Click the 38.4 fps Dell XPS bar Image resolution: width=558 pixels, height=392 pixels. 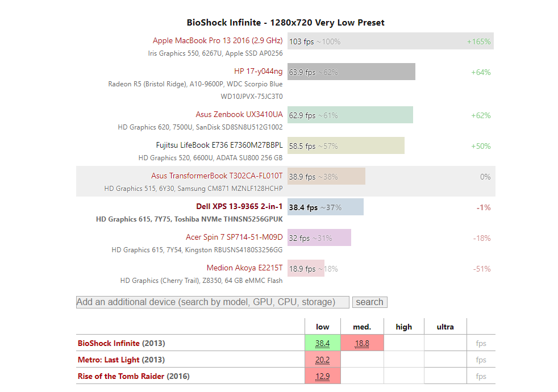[326, 207]
